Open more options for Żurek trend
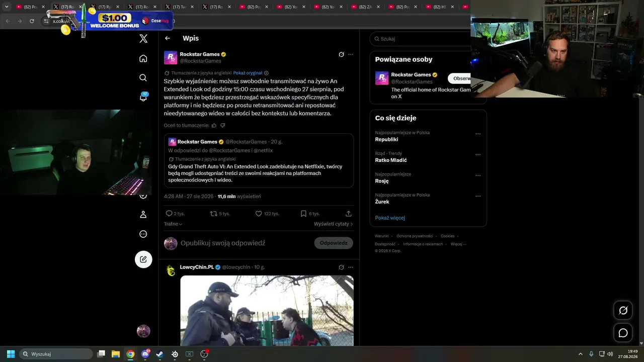This screenshot has width=644, height=362. click(x=478, y=197)
